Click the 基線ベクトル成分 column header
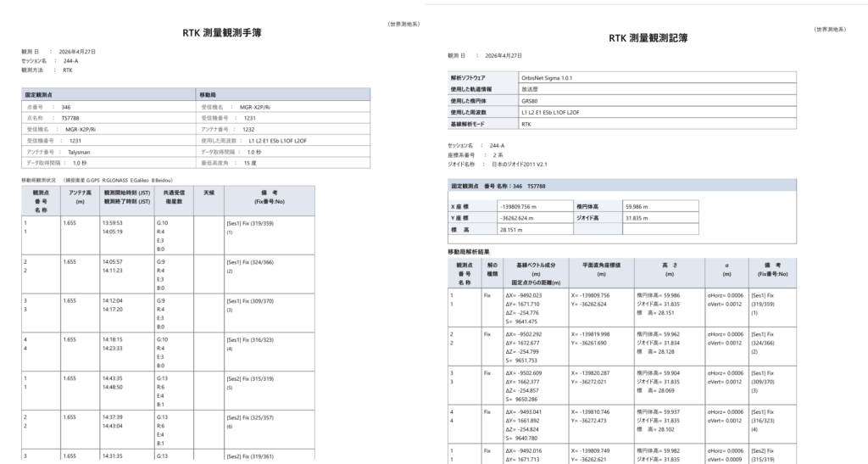868x464 pixels. [534, 265]
